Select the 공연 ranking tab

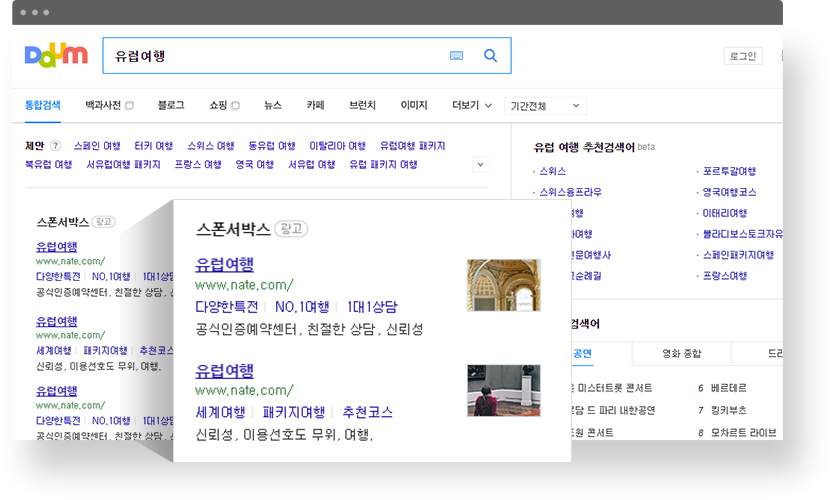[582, 353]
